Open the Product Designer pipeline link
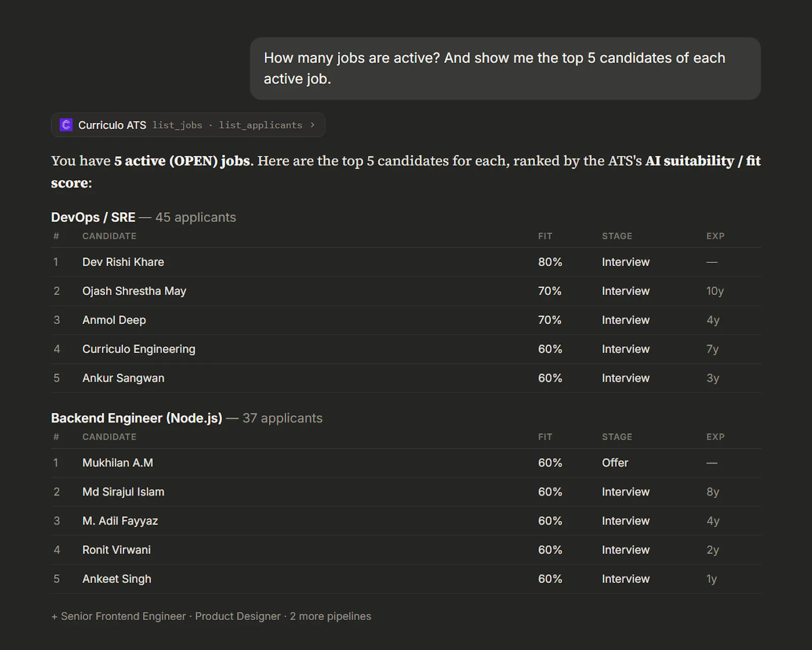 [238, 616]
